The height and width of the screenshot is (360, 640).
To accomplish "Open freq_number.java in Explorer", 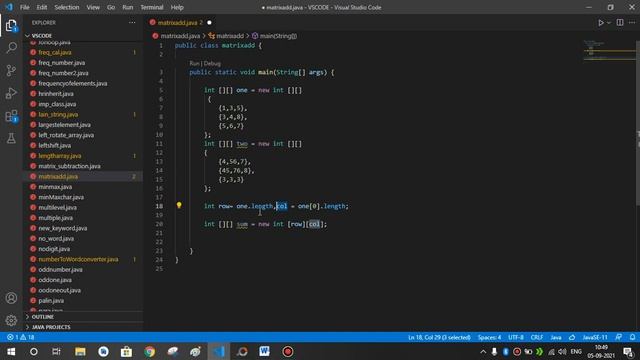I will coord(62,63).
